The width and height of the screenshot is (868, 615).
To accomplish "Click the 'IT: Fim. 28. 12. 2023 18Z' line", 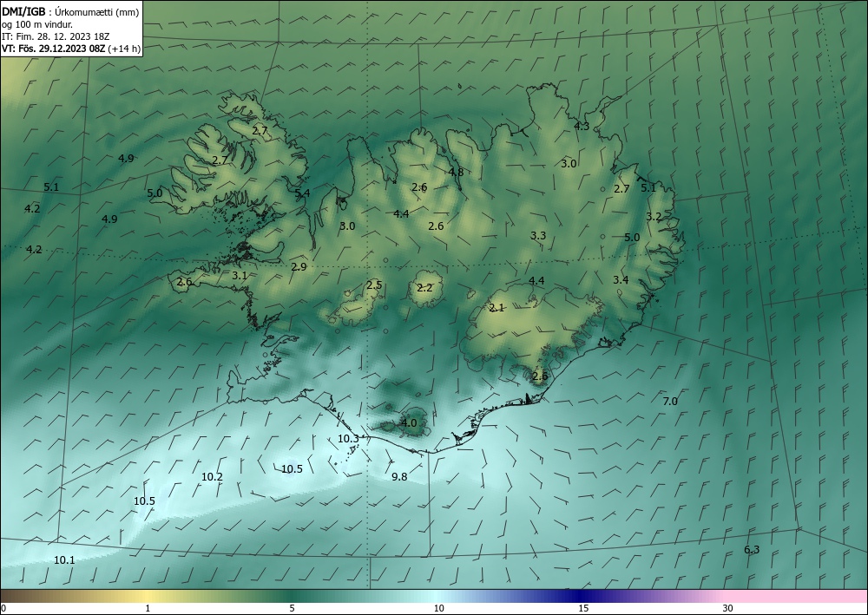I will pyautogui.click(x=56, y=36).
